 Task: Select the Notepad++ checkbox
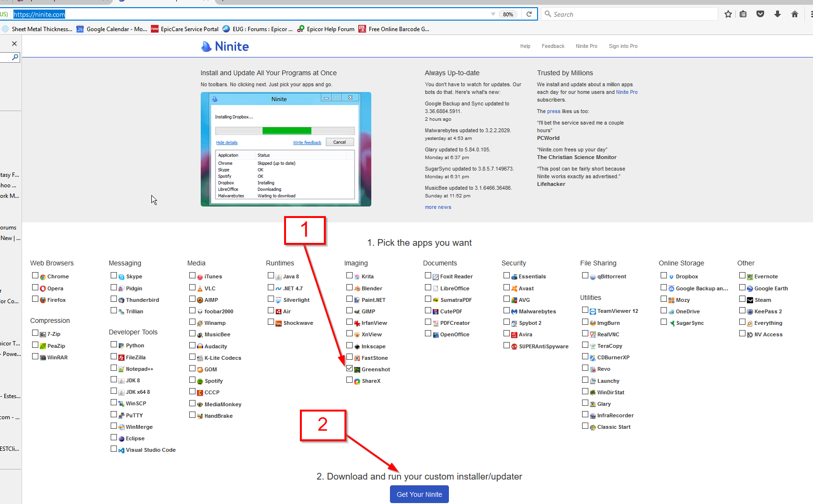[x=114, y=368]
